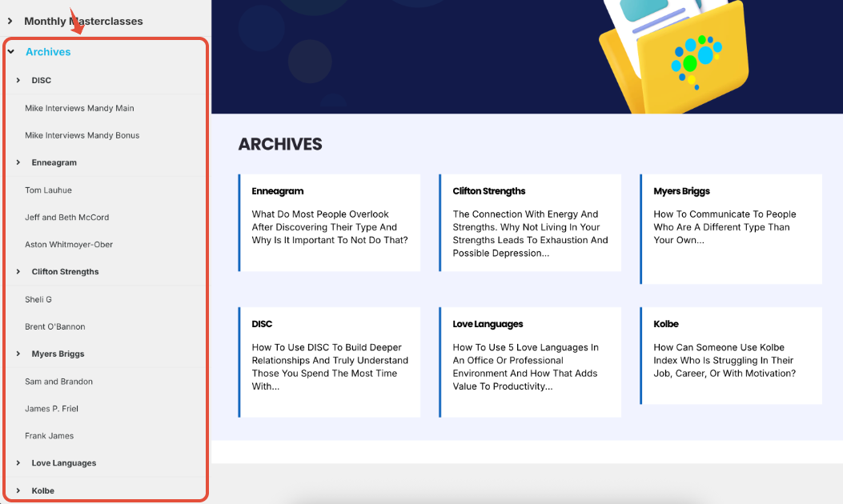Open the DISC archive card title
The image size is (843, 504).
click(262, 323)
